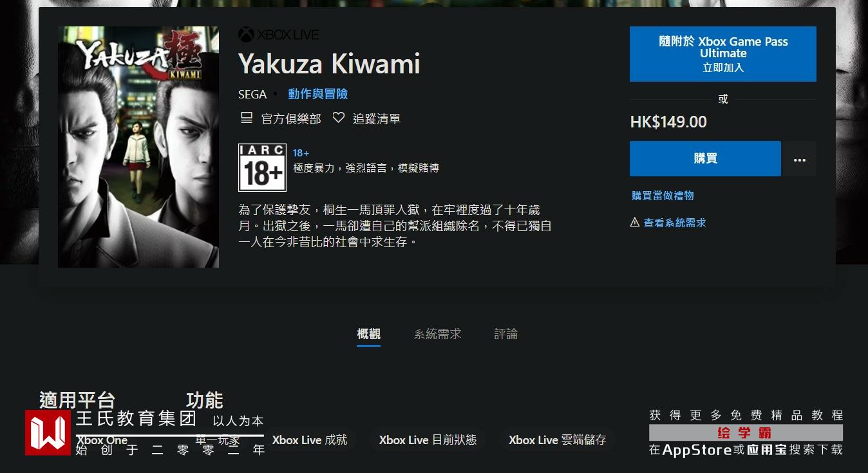Image resolution: width=868 pixels, height=473 pixels.
Task: Open the 查看系統需求 link
Action: 675,223
